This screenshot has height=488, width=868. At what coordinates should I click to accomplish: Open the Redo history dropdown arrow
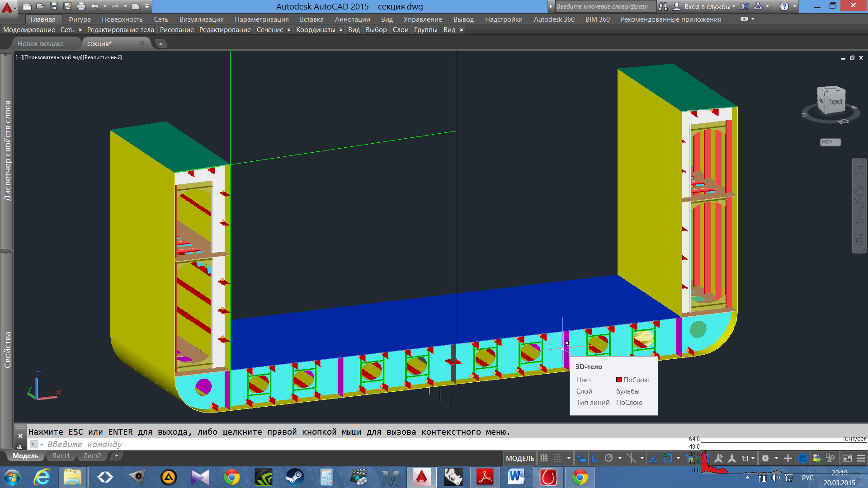pos(125,6)
